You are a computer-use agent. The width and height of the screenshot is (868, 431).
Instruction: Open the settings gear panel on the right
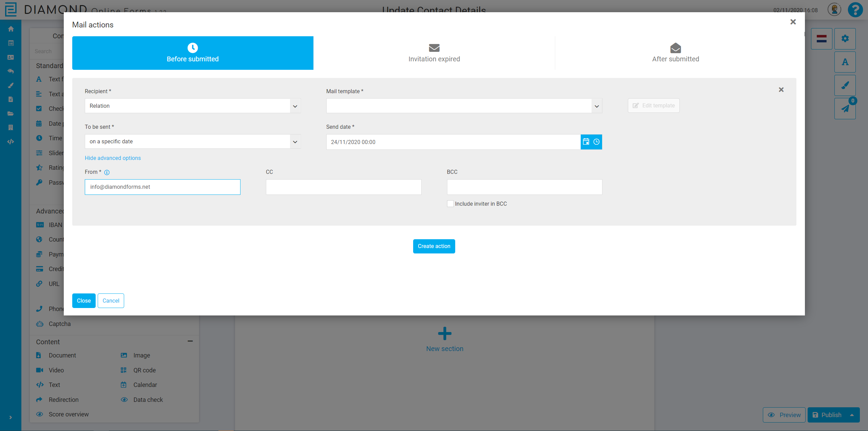845,39
